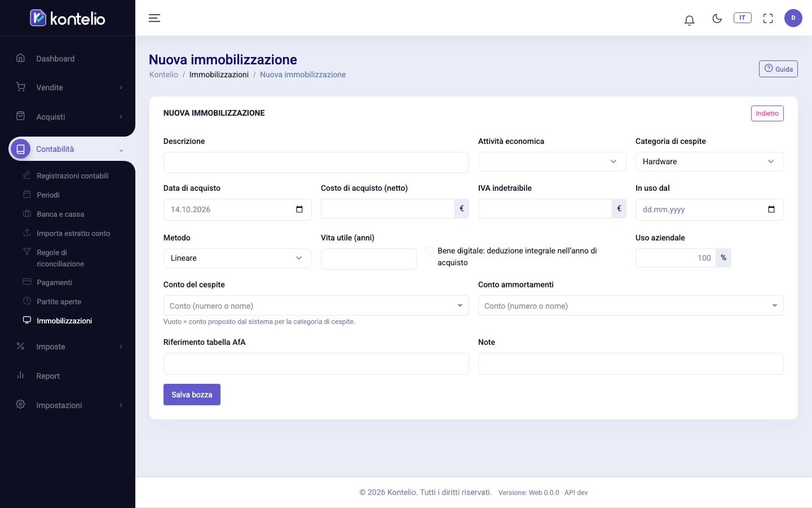Focus the Costo di acquisto field
Viewport: 812px width, 508px height.
(x=388, y=209)
